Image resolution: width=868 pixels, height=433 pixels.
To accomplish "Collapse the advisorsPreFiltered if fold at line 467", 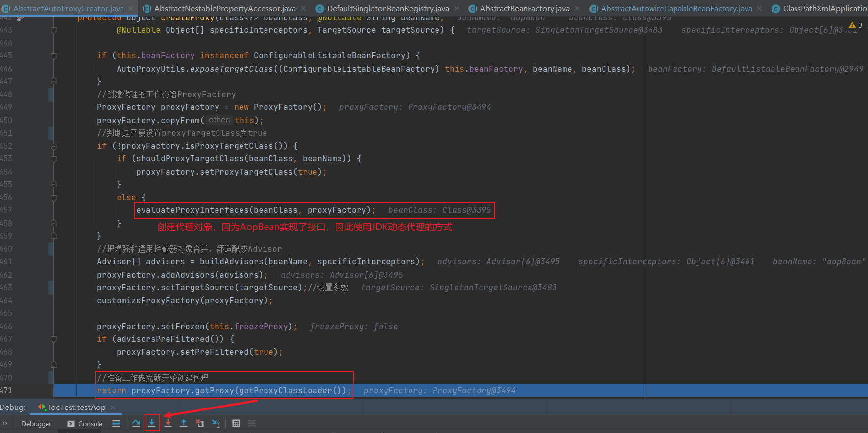I will (54, 339).
